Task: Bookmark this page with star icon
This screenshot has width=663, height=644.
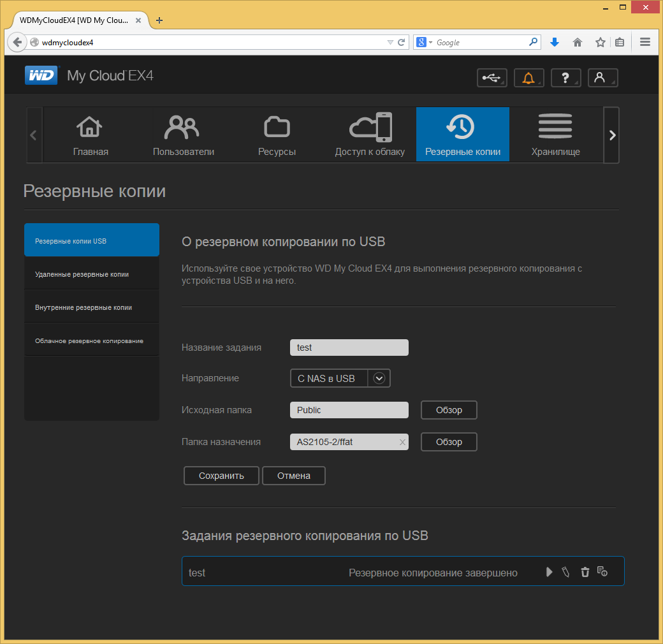Action: (601, 42)
